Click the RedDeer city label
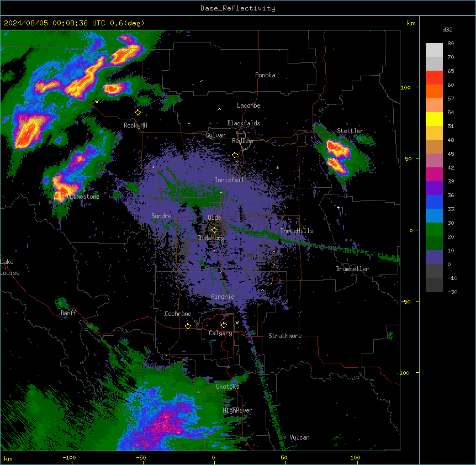The image size is (476, 465). [243, 141]
